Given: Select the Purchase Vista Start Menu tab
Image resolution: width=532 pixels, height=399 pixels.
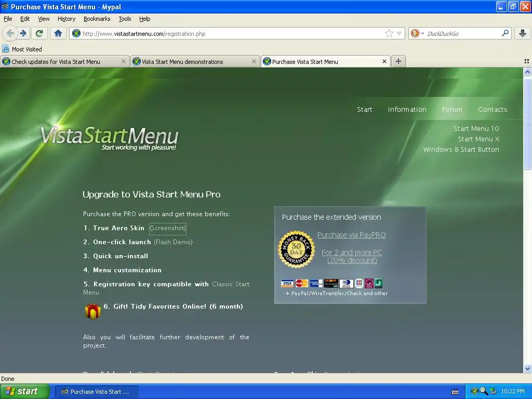Looking at the screenshot, I should [325, 61].
